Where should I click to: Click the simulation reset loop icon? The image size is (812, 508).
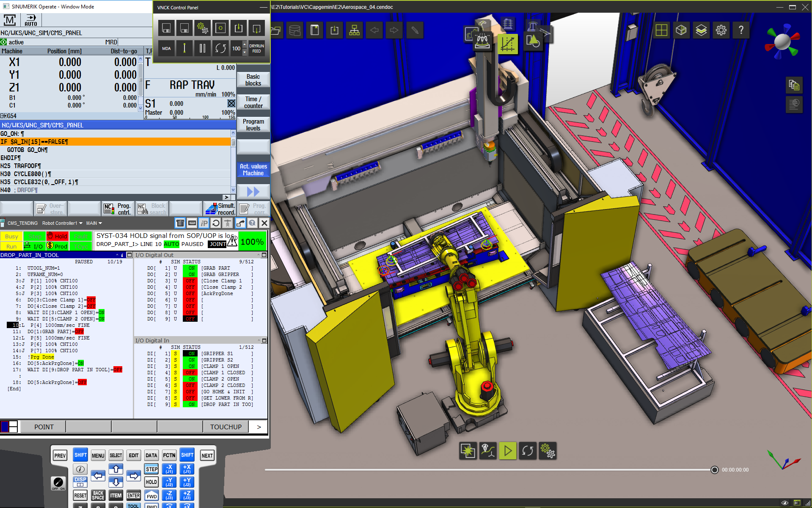(528, 451)
